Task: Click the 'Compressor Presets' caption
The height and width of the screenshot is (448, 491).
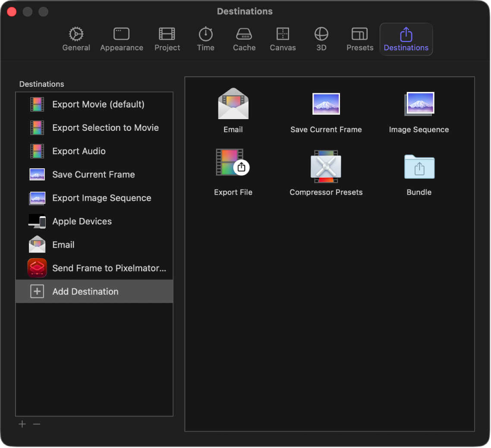Action: coord(326,192)
